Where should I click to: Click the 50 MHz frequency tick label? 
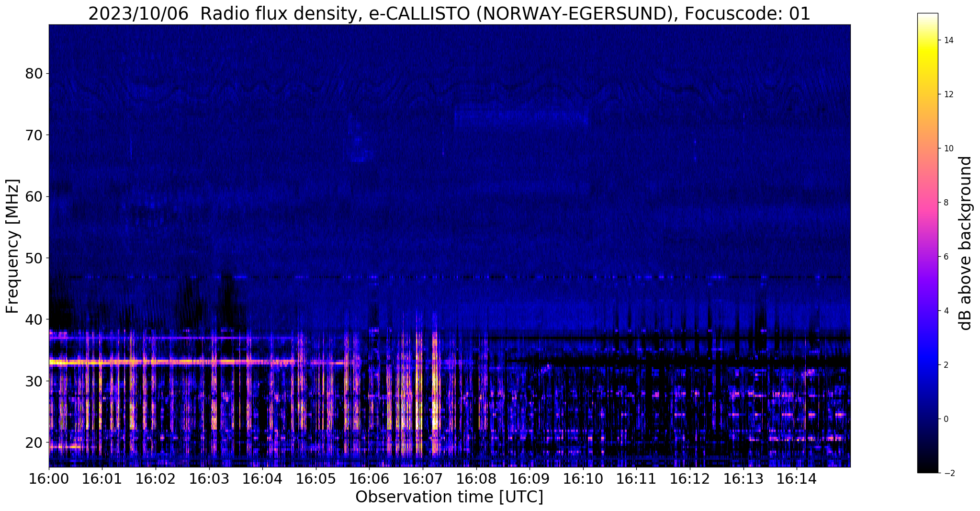(x=34, y=258)
